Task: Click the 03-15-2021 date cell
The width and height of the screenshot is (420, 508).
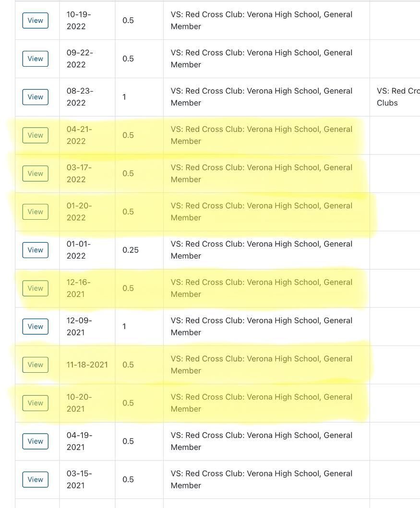Action: click(80, 479)
